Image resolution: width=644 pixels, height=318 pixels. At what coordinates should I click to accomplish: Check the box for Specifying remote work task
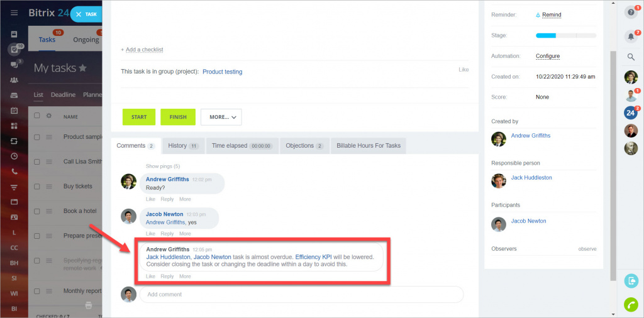(36, 261)
